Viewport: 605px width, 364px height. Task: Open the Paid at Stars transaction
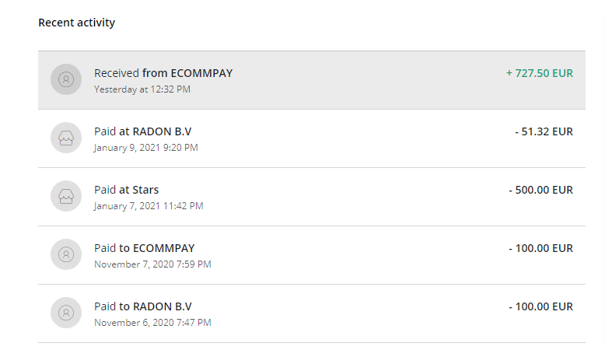coord(312,197)
